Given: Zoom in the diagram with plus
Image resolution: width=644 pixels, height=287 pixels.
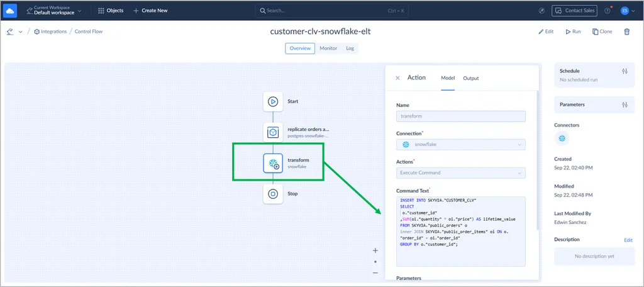Looking at the screenshot, I should click(375, 250).
